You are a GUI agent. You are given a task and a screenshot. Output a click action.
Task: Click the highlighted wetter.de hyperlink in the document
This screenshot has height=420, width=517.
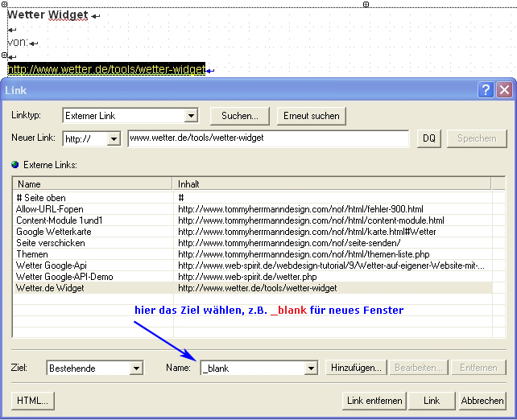tap(106, 70)
